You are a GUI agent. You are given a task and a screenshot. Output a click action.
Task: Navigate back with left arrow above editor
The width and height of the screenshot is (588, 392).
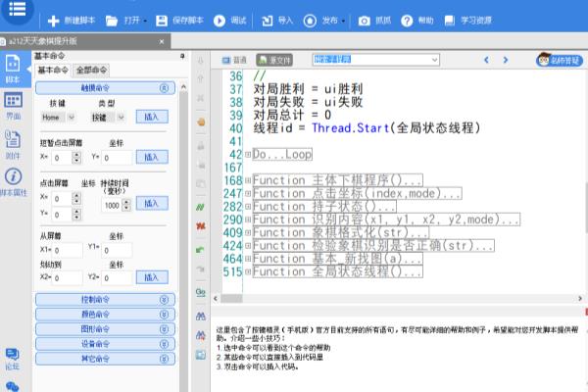tap(486, 60)
